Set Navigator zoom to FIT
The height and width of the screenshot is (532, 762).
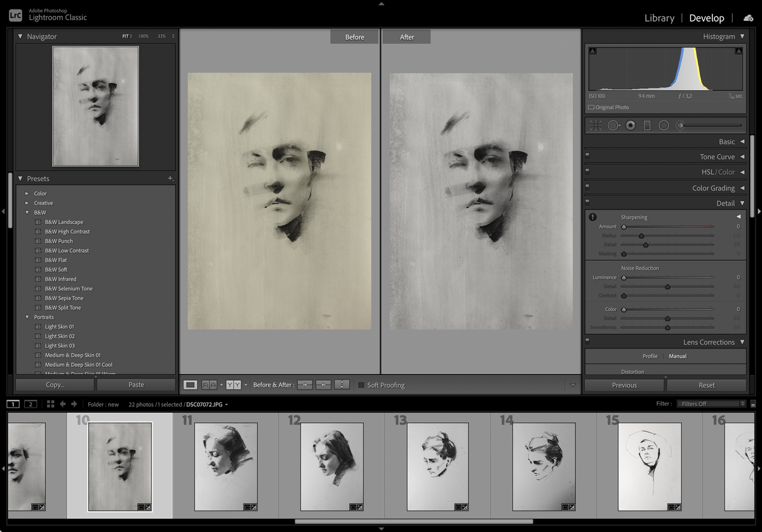126,36
